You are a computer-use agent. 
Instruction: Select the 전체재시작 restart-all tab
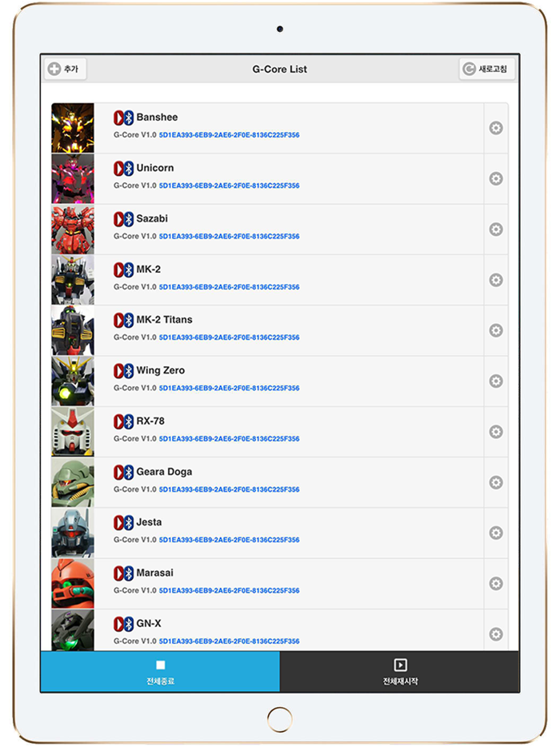click(400, 672)
